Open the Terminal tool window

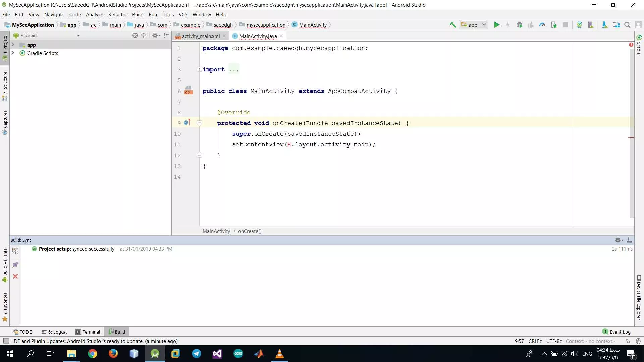88,332
